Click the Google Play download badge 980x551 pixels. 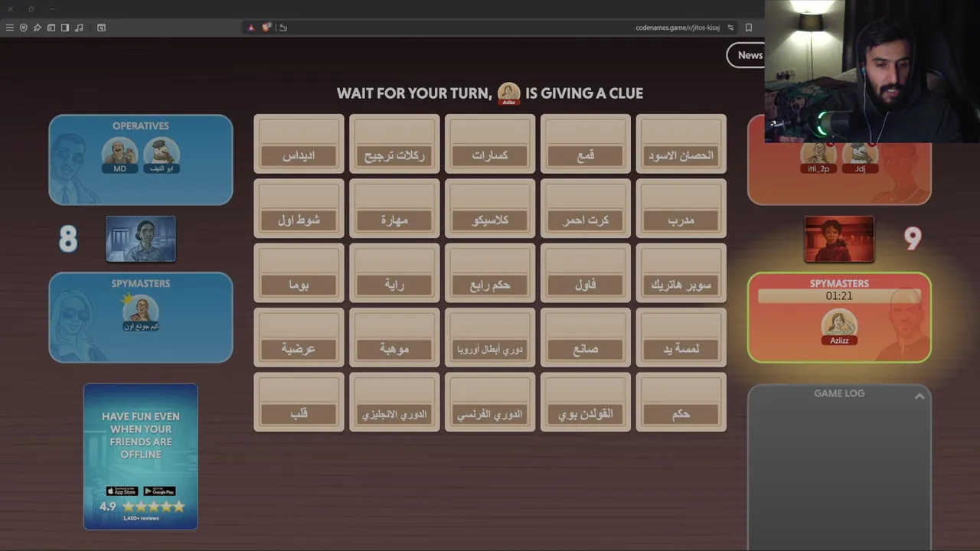coord(159,491)
